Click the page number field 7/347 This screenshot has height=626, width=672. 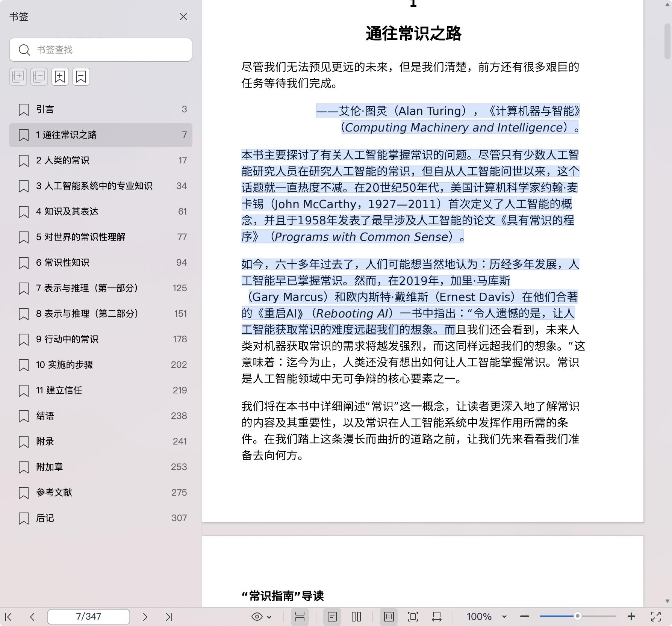tap(89, 617)
